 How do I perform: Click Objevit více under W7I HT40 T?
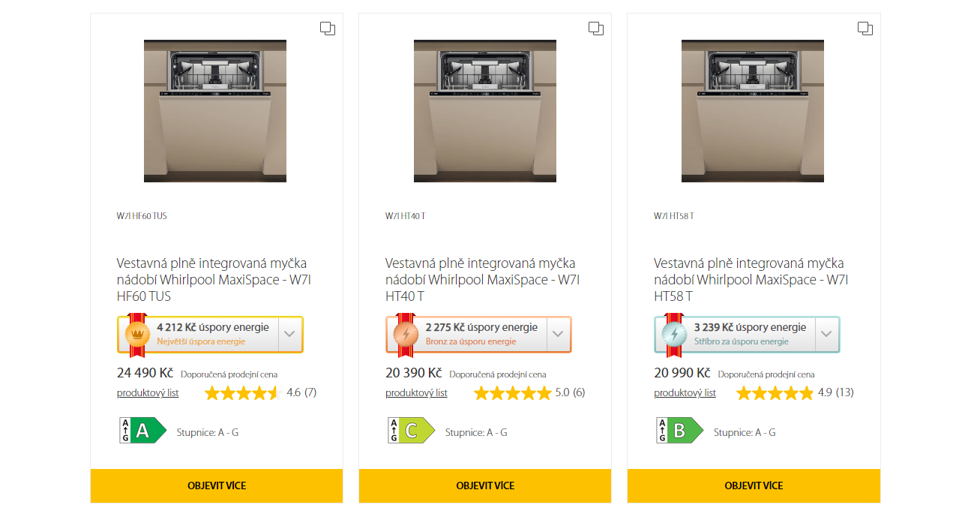pyautogui.click(x=485, y=485)
